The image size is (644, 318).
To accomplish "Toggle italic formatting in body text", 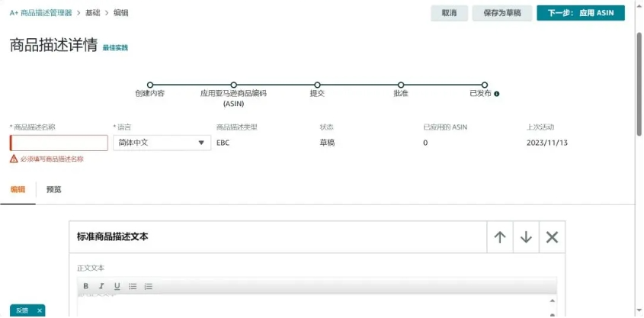I will tap(101, 286).
